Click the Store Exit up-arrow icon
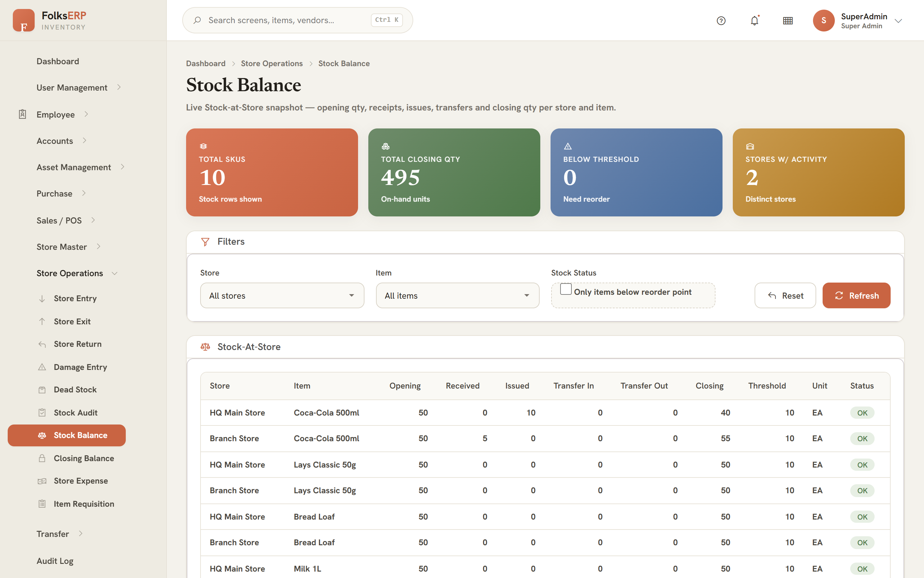Viewport: 924px width, 578px height. coord(42,321)
